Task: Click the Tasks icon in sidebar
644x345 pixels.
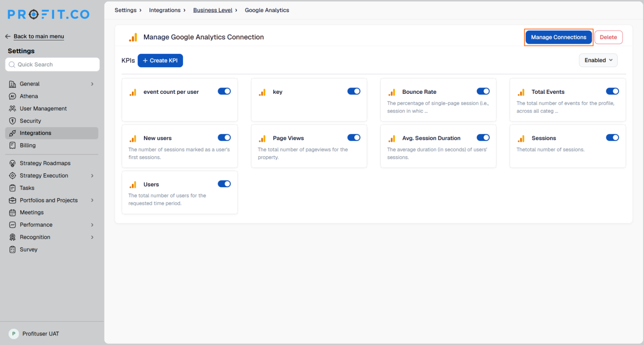Action: pyautogui.click(x=12, y=188)
